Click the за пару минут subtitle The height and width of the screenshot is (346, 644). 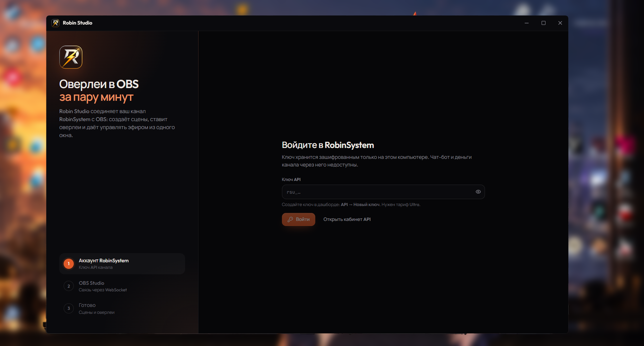[96, 97]
